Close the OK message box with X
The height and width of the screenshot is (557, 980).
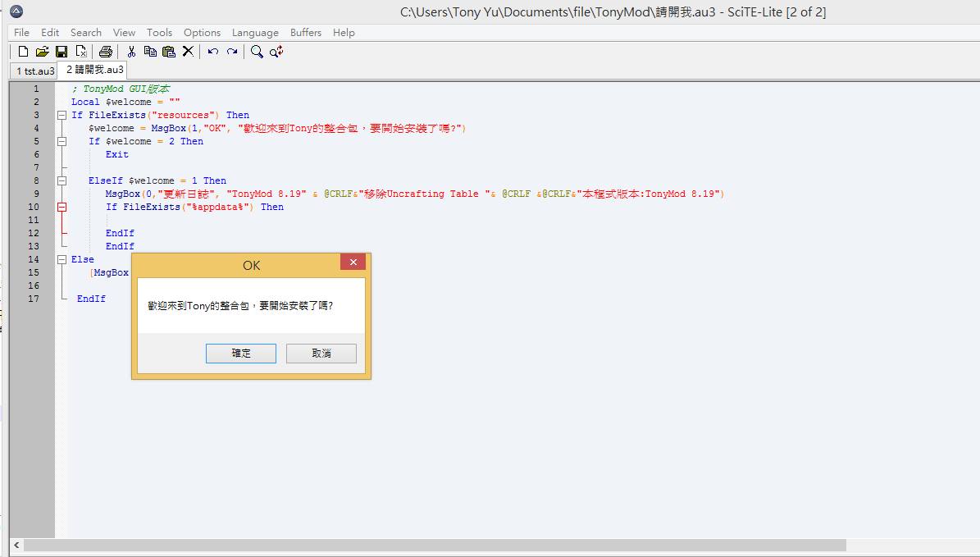click(353, 263)
